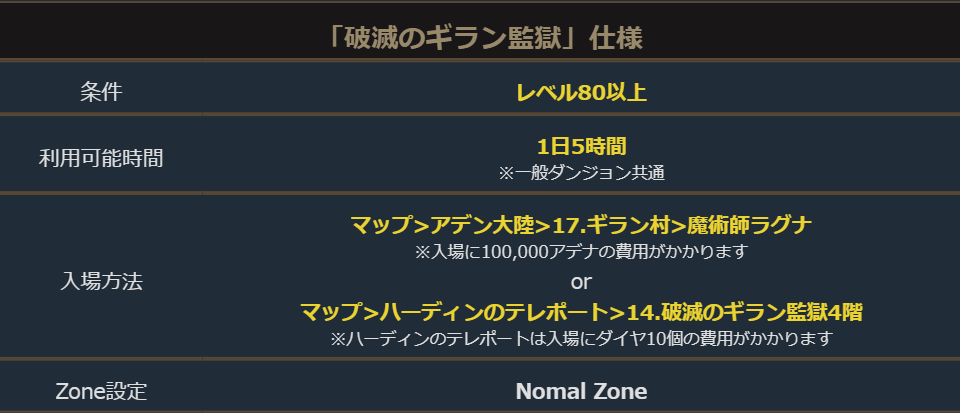
Task: Select the 条件 row label
Action: pos(101,93)
